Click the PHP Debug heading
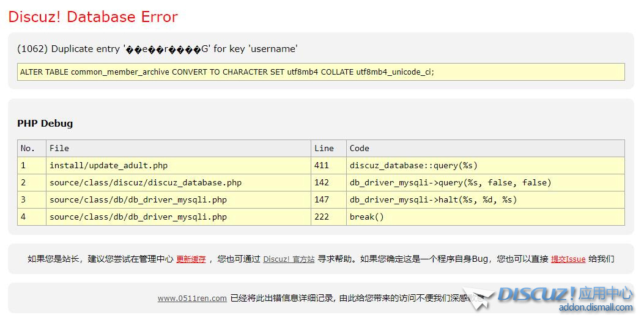Screen dimensions: 644x323 [x=45, y=124]
